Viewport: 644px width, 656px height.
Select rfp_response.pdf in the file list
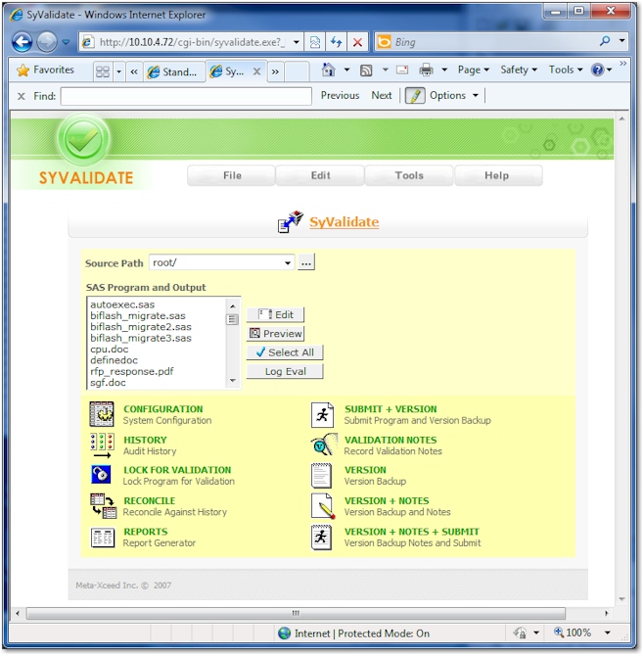(x=131, y=371)
